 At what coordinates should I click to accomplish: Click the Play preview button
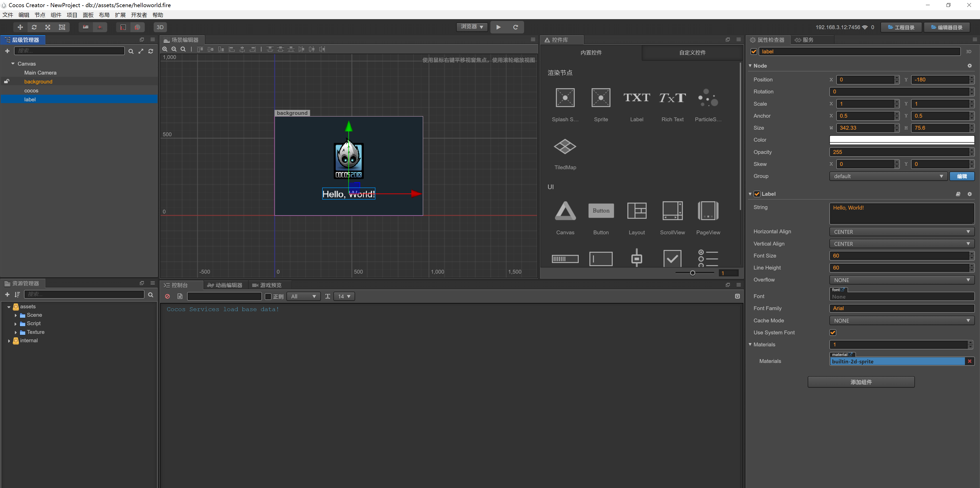498,27
